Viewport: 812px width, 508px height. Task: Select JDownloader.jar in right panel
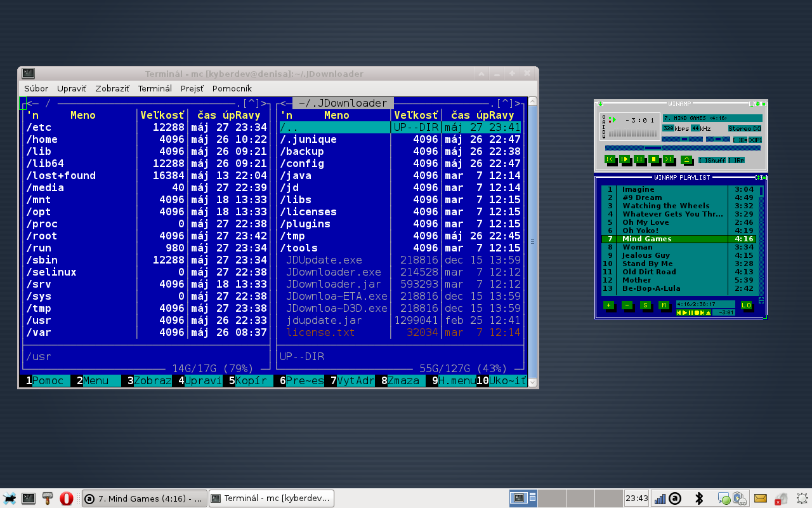(x=400, y=284)
